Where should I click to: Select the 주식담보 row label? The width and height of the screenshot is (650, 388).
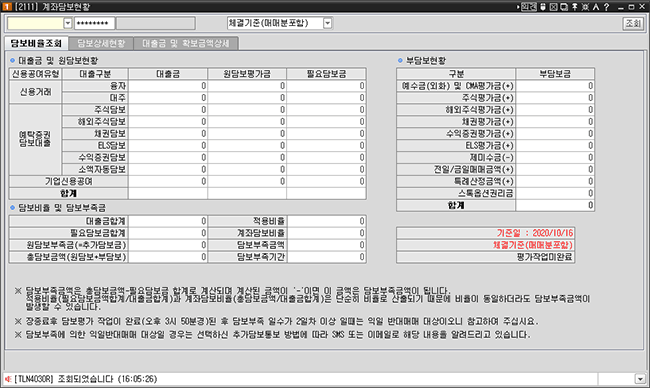(95, 110)
